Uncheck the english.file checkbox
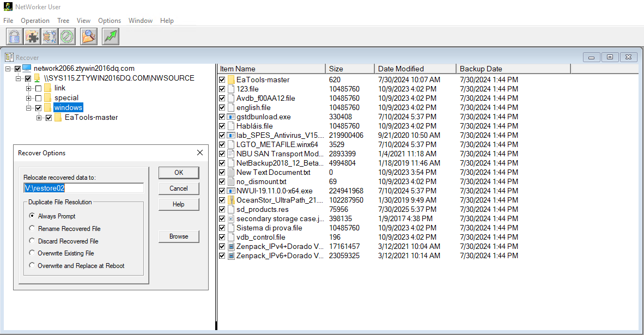This screenshot has height=335, width=644. coord(222,107)
